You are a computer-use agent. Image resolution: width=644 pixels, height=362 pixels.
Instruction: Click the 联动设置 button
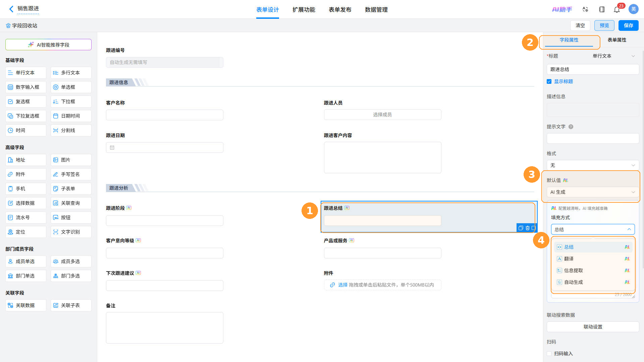click(593, 327)
